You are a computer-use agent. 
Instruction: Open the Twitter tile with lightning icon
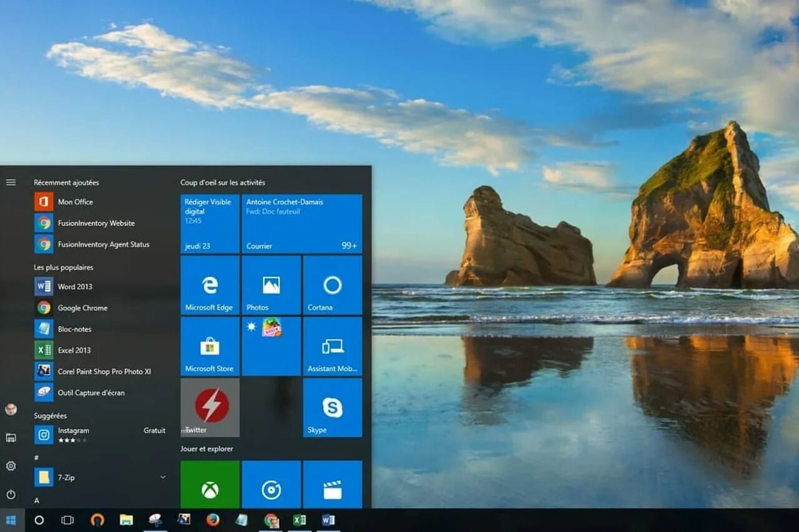[210, 407]
